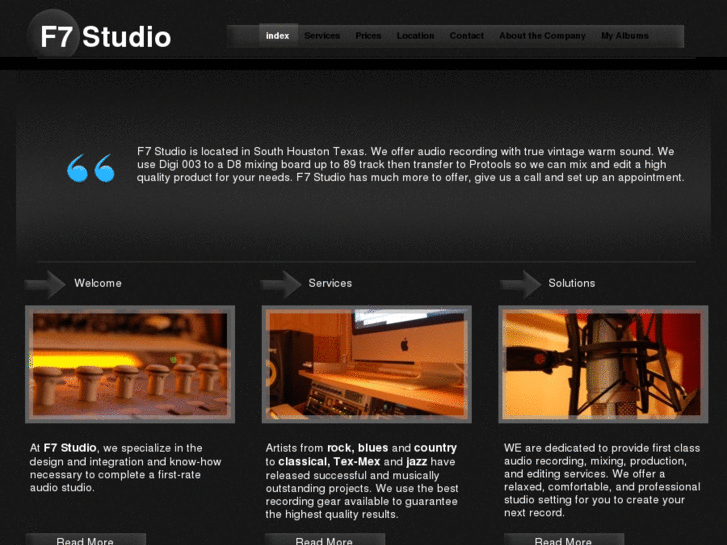Click the arrow icon beside Services heading
Screen dimensions: 727x545
click(281, 284)
